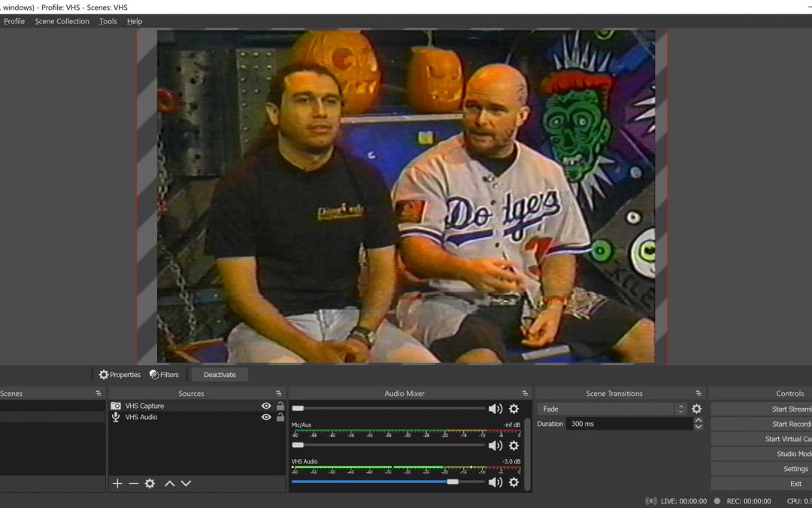Image resolution: width=812 pixels, height=508 pixels.
Task: Open the Scene Collection menu
Action: pos(62,21)
